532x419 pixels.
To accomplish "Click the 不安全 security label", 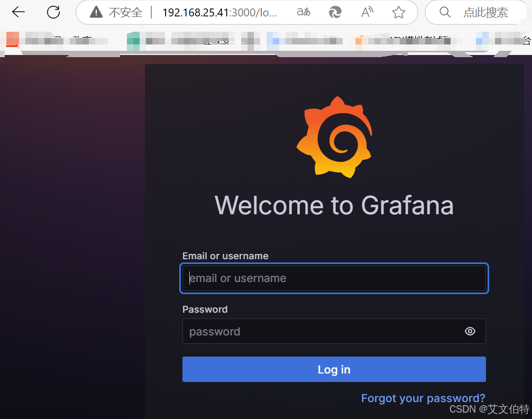I will click(x=125, y=13).
